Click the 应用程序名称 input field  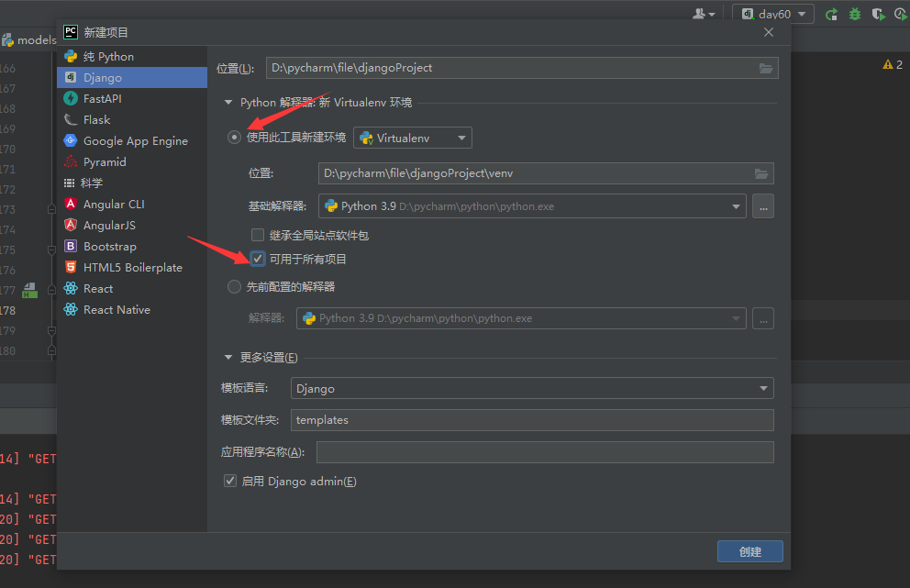(x=545, y=452)
